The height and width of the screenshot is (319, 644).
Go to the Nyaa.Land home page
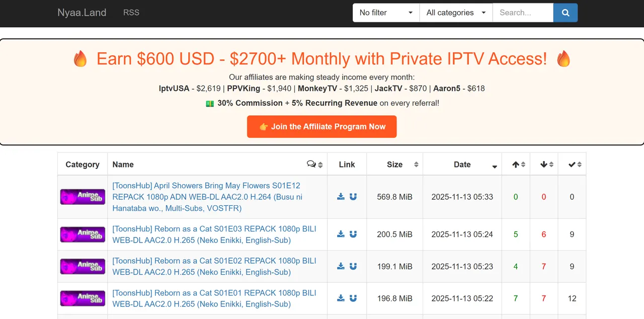pos(82,13)
